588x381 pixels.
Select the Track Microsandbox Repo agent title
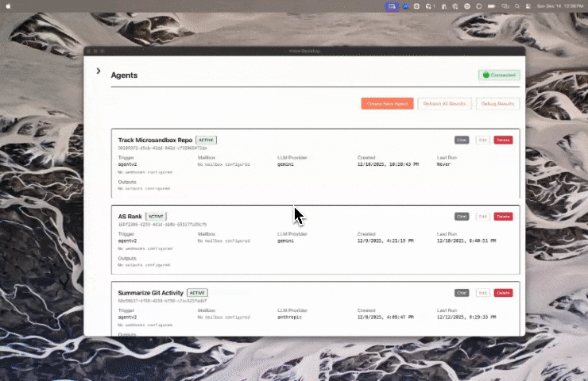(155, 140)
